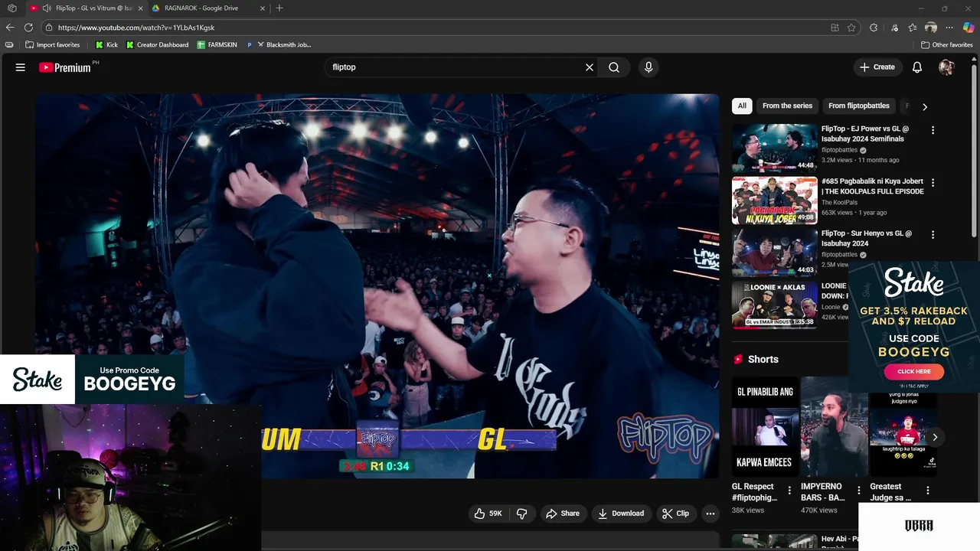980x551 pixels.
Task: Select the All filter chip
Action: pyautogui.click(x=742, y=106)
